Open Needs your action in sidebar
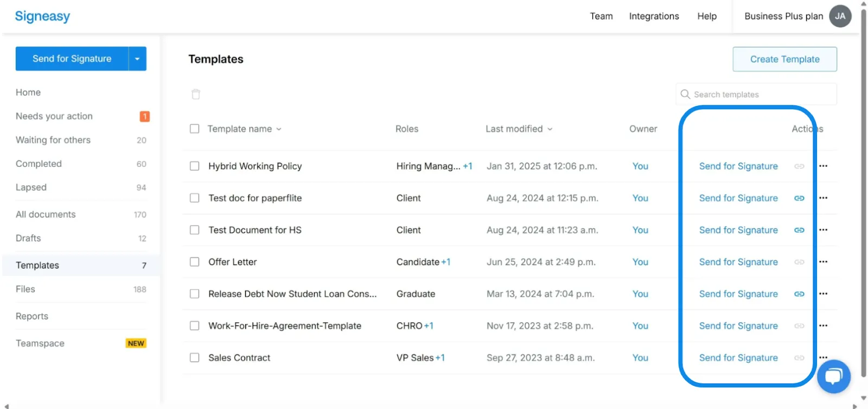 54,116
